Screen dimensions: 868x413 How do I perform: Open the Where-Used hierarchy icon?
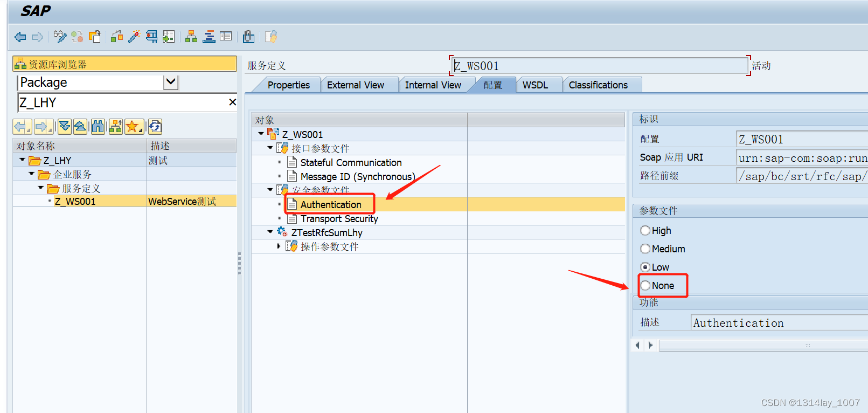point(191,37)
